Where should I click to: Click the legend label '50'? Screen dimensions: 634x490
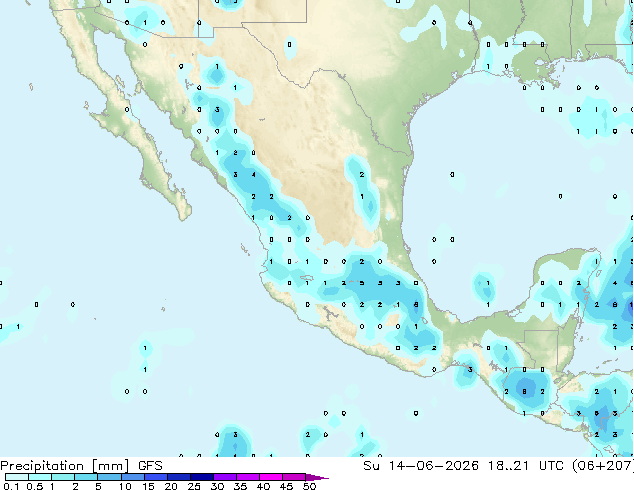click(x=309, y=486)
